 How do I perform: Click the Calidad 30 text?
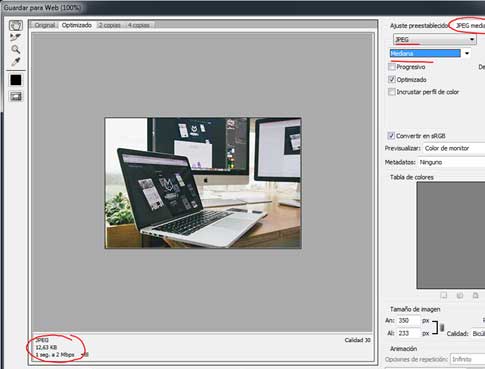357,340
